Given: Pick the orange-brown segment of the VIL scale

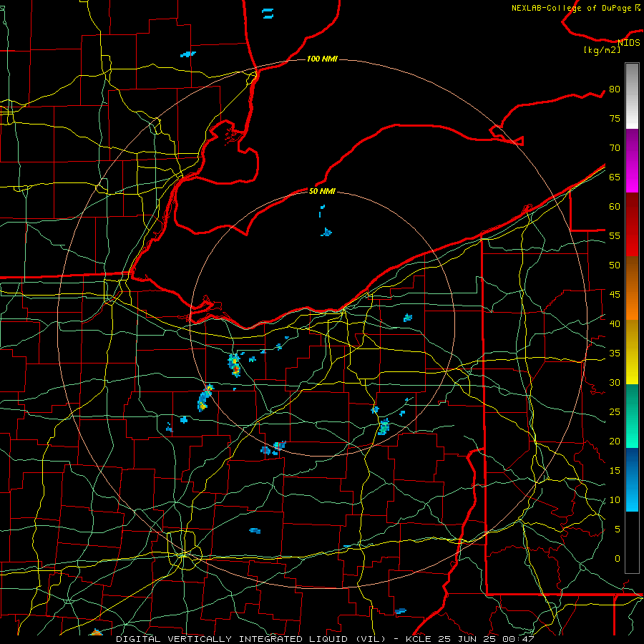Looking at the screenshot, I should [632, 288].
